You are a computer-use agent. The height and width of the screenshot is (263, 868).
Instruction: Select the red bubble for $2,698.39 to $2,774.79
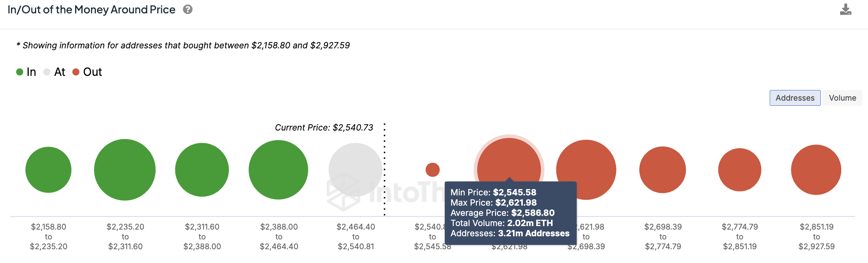(663, 170)
